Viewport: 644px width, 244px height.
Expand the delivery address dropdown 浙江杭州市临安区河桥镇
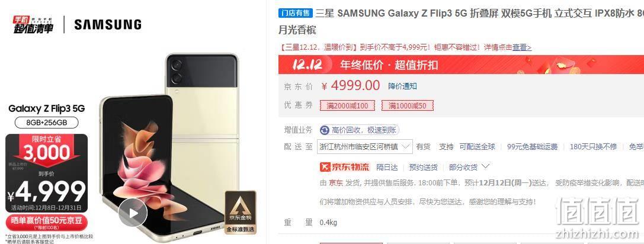[x=365, y=147]
